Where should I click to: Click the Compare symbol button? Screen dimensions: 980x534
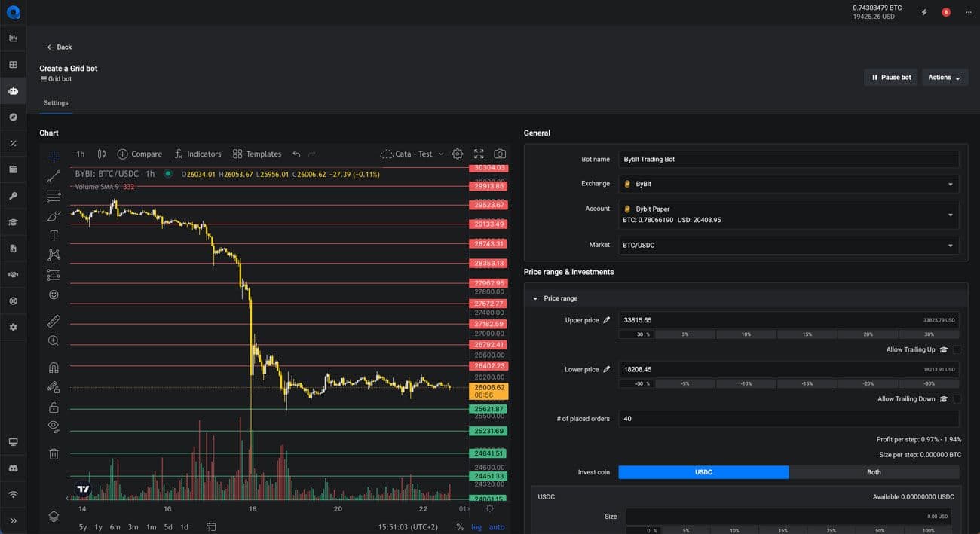pos(139,154)
